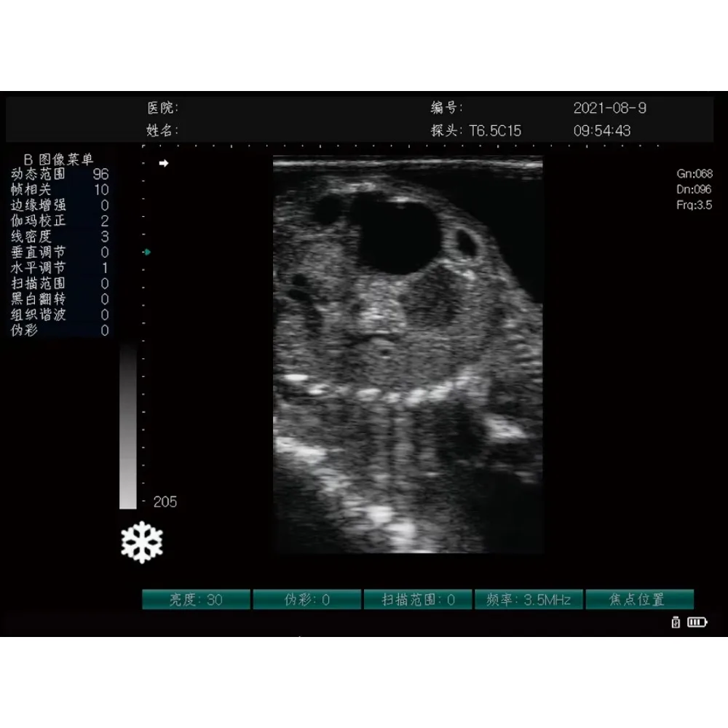Screen dimensions: 728x728
Task: Click the grayscale gradient bar
Action: pos(128,426)
